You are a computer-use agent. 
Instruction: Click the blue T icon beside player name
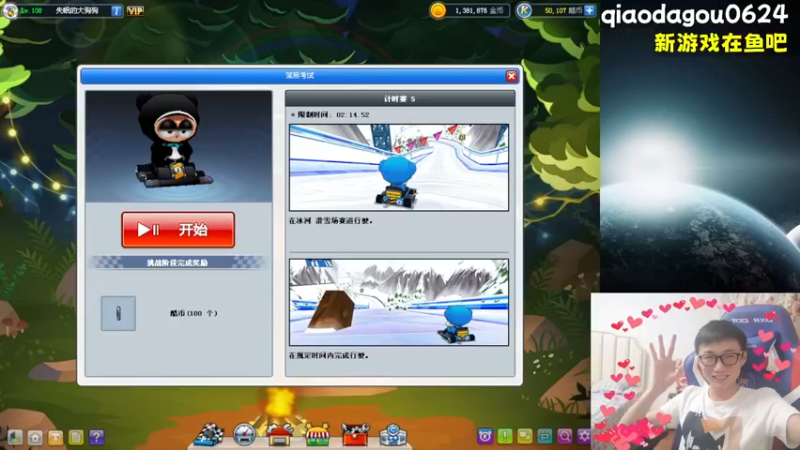pos(116,11)
